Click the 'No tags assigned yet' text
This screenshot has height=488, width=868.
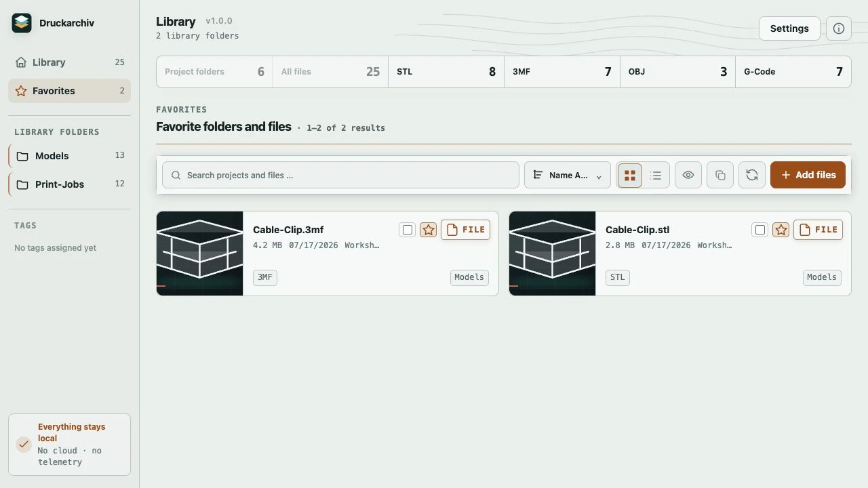point(56,248)
